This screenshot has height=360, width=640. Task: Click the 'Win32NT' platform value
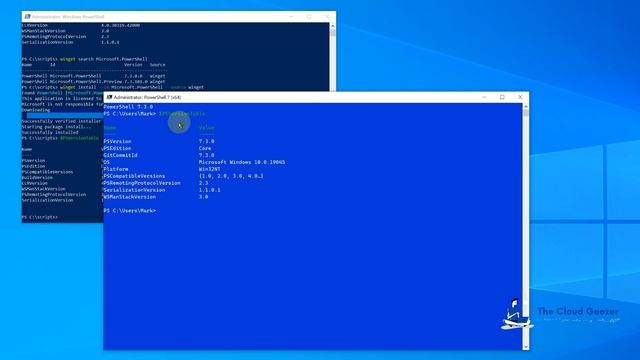pyautogui.click(x=209, y=169)
